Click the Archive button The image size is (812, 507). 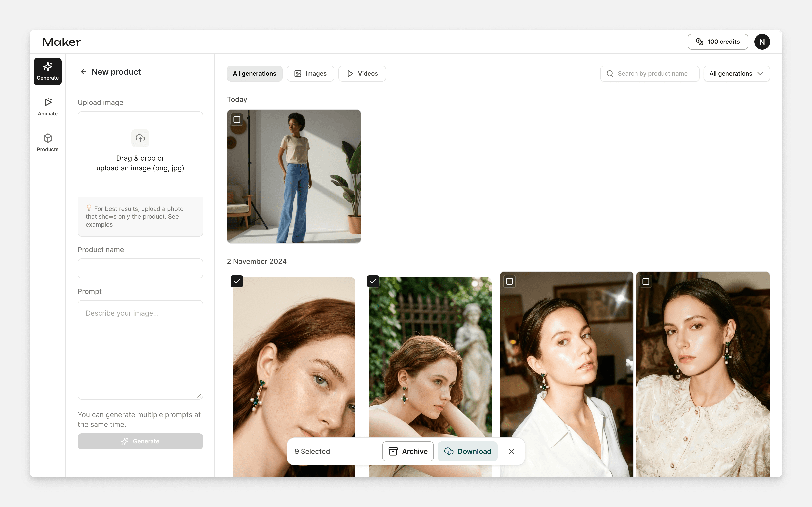coord(408,451)
